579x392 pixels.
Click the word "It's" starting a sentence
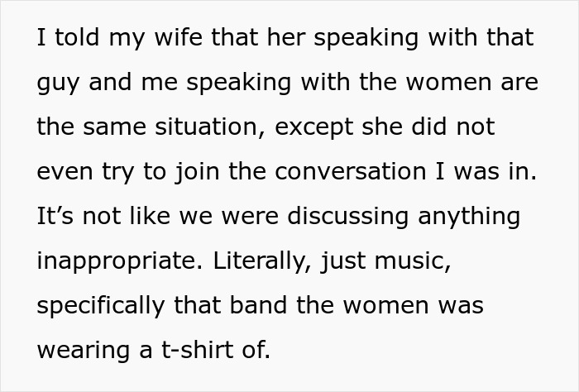pos(55,217)
